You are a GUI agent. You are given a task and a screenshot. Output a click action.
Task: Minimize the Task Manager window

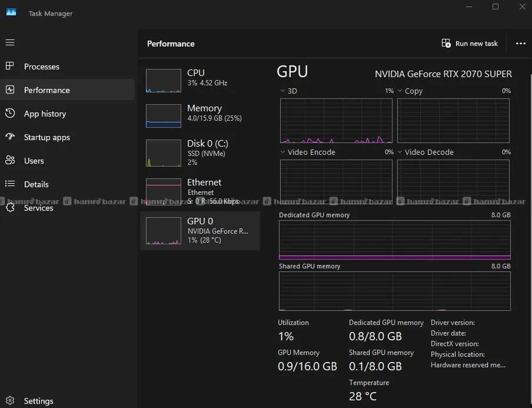click(x=469, y=6)
